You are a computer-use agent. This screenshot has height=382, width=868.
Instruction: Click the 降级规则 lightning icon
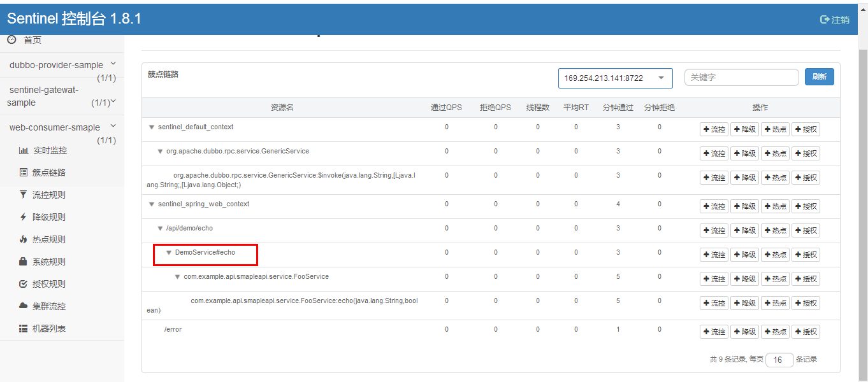(24, 217)
